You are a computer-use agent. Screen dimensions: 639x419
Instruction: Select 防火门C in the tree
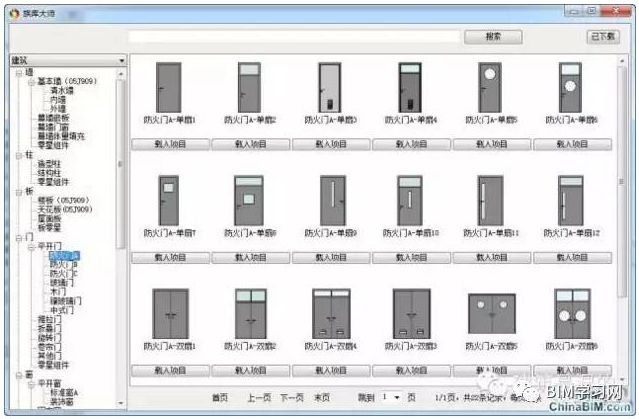[x=64, y=274]
